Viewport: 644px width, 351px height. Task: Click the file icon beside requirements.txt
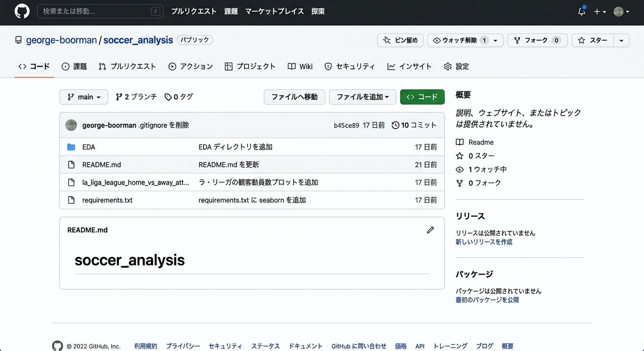coord(71,200)
